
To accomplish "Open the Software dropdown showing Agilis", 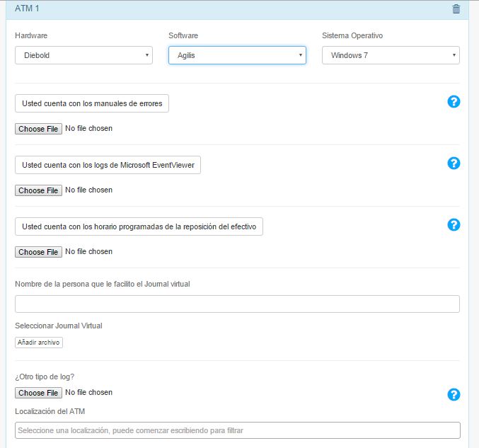I will [237, 55].
